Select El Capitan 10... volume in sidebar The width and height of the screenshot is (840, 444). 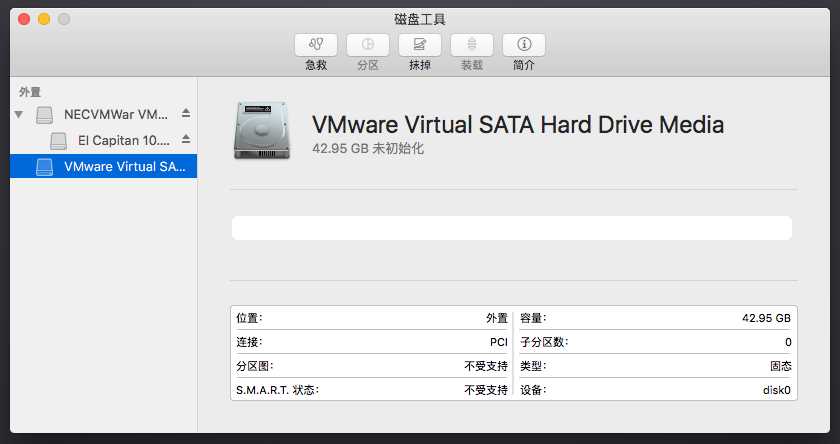coord(103,140)
